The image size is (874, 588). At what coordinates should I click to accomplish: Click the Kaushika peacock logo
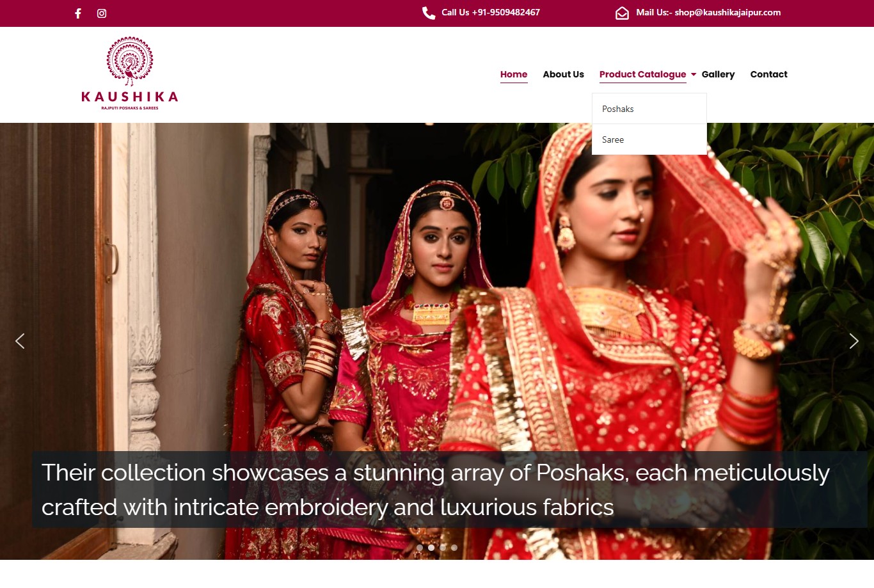pyautogui.click(x=130, y=74)
